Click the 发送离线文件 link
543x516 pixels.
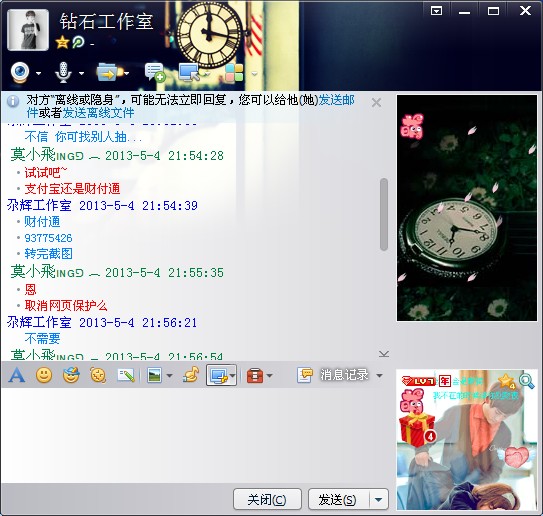[98, 113]
